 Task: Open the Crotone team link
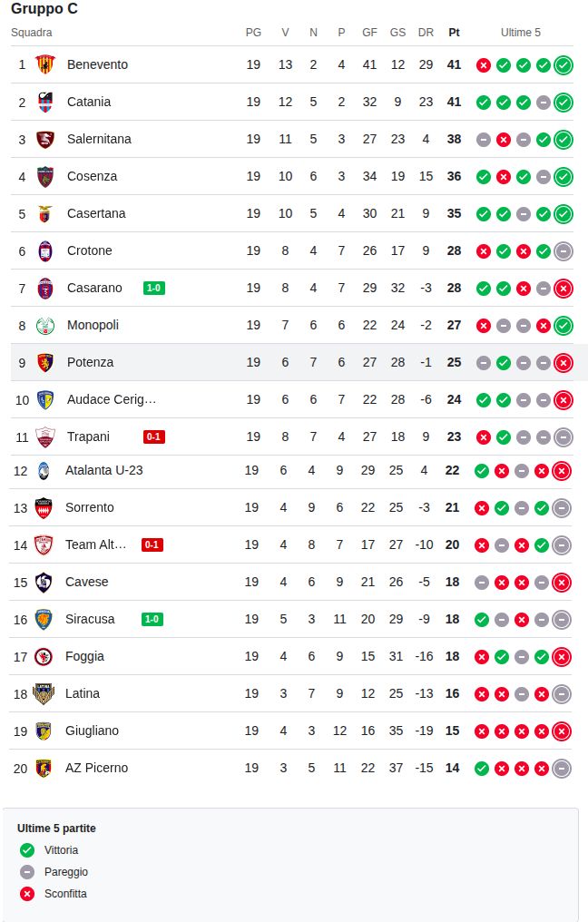(90, 250)
